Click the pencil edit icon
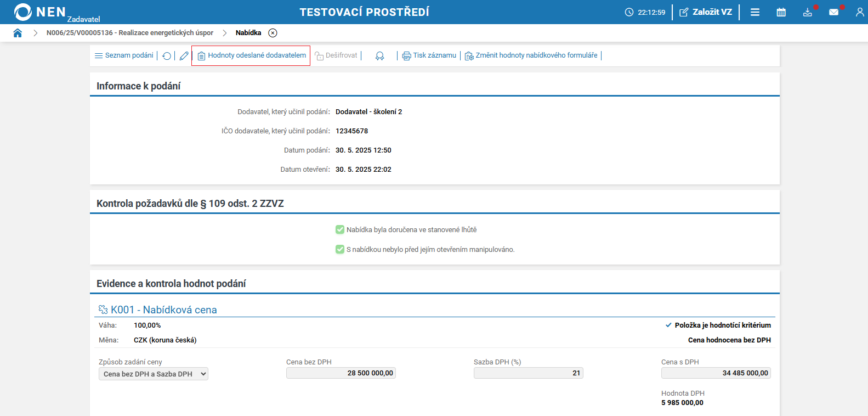 point(184,56)
